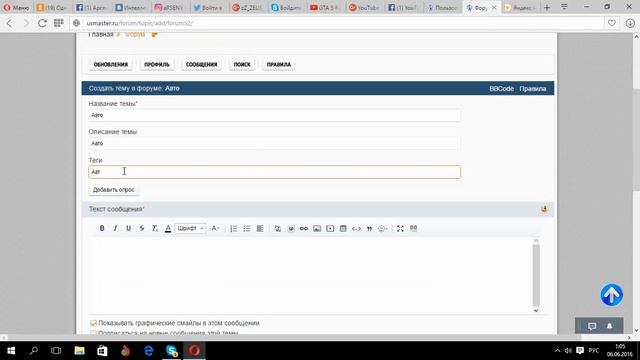Insert a table into the message
This screenshot has width=640, height=360.
click(x=343, y=229)
